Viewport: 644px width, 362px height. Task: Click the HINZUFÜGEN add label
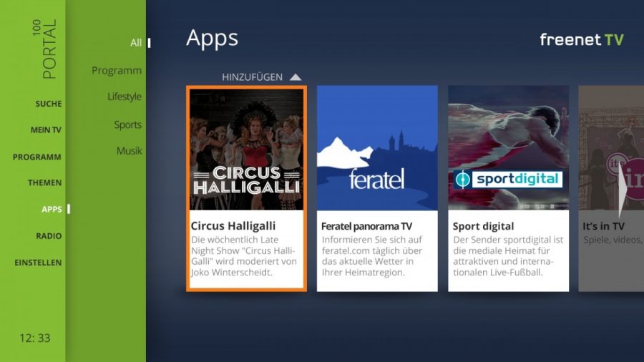tap(252, 77)
